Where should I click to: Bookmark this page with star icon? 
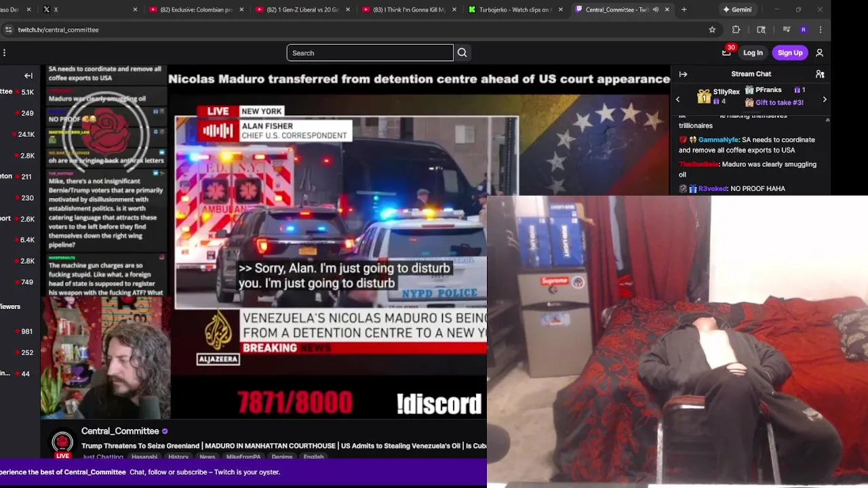712,30
